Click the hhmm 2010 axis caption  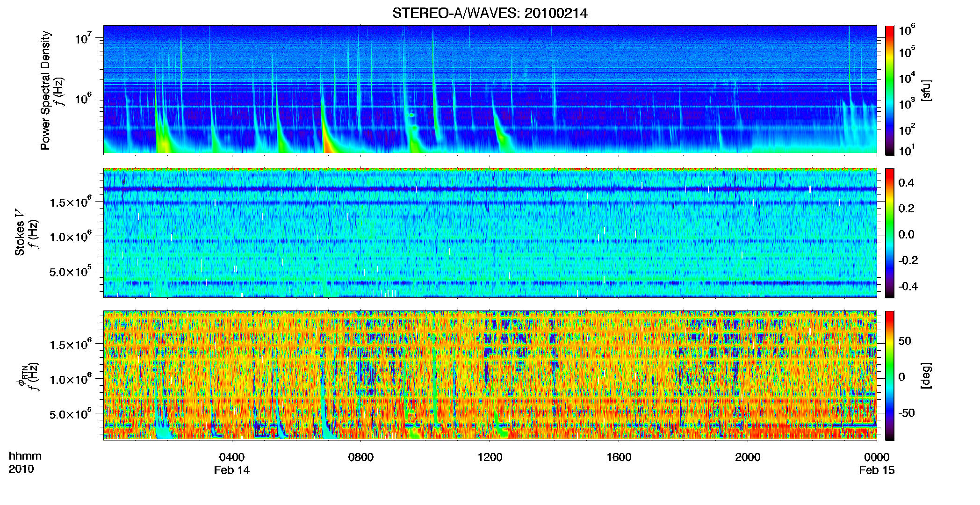click(x=25, y=462)
